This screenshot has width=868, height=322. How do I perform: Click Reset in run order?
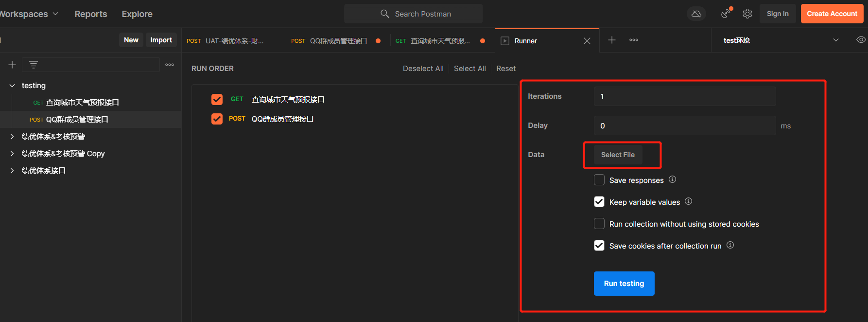click(x=506, y=69)
